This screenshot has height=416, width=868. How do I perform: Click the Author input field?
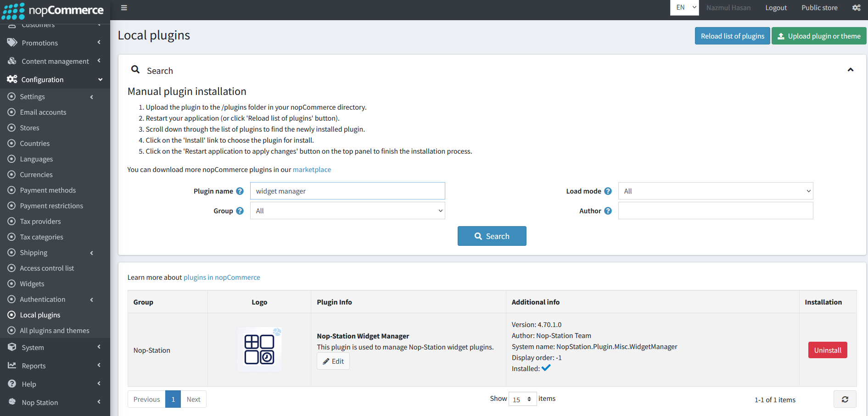tap(716, 211)
